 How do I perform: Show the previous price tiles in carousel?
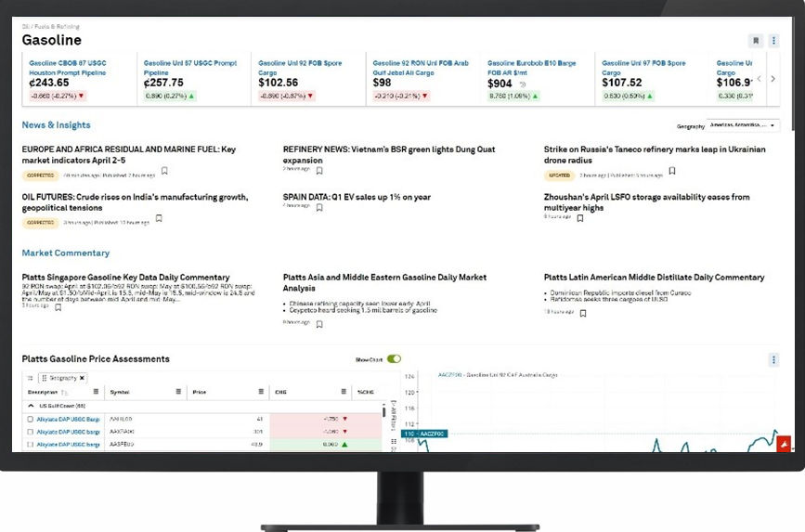[x=759, y=79]
